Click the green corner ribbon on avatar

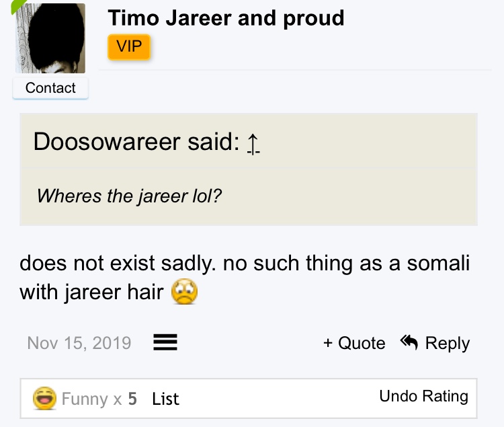(x=17, y=6)
